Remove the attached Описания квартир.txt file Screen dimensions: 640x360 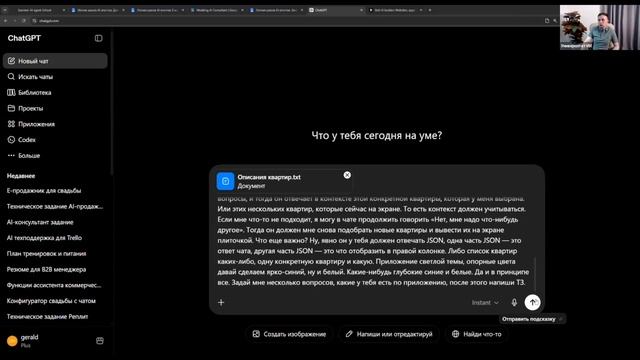click(x=347, y=175)
